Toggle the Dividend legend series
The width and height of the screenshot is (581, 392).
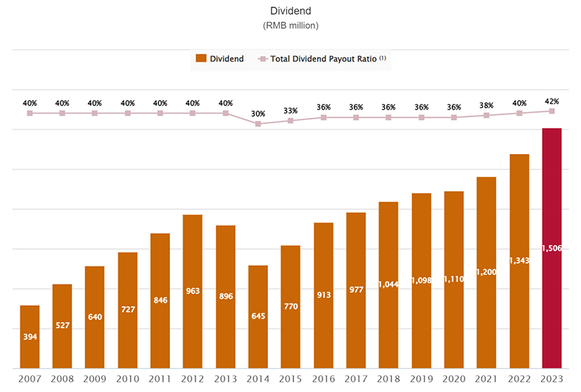point(220,59)
